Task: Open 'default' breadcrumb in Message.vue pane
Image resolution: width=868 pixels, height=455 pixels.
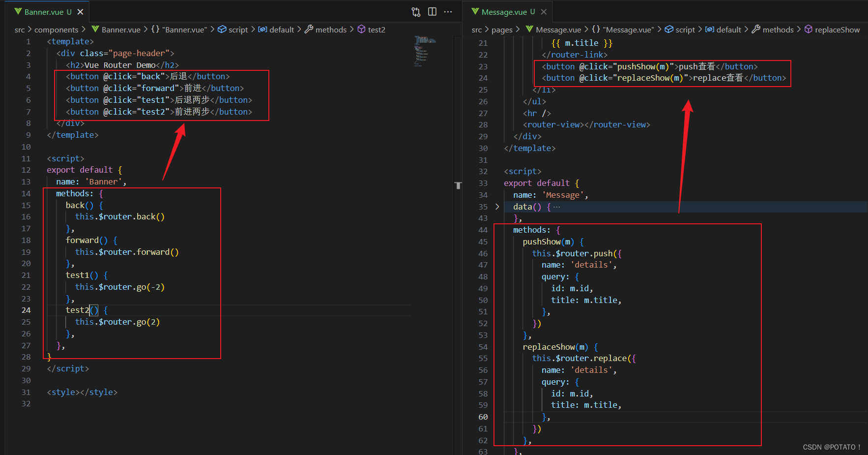Action: tap(723, 30)
